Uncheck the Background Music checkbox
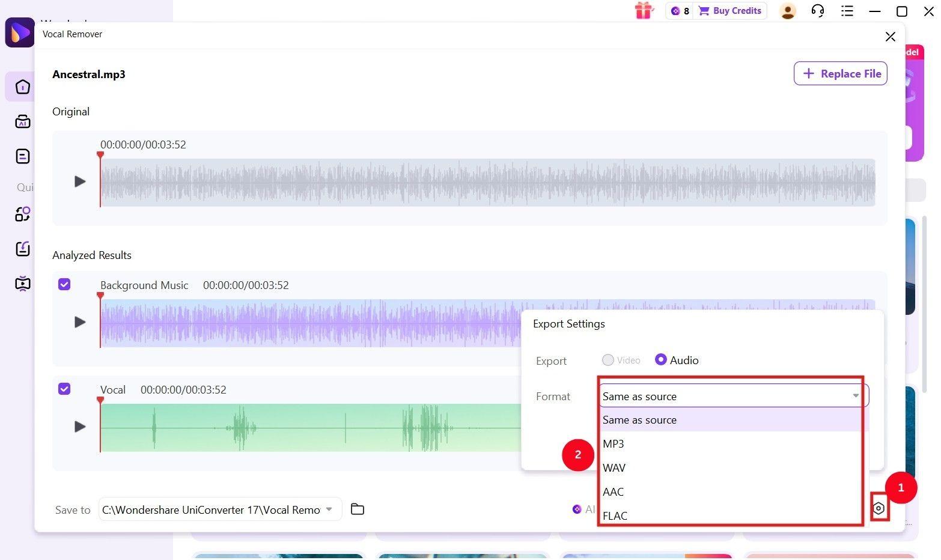Image resolution: width=941 pixels, height=560 pixels. (x=64, y=284)
